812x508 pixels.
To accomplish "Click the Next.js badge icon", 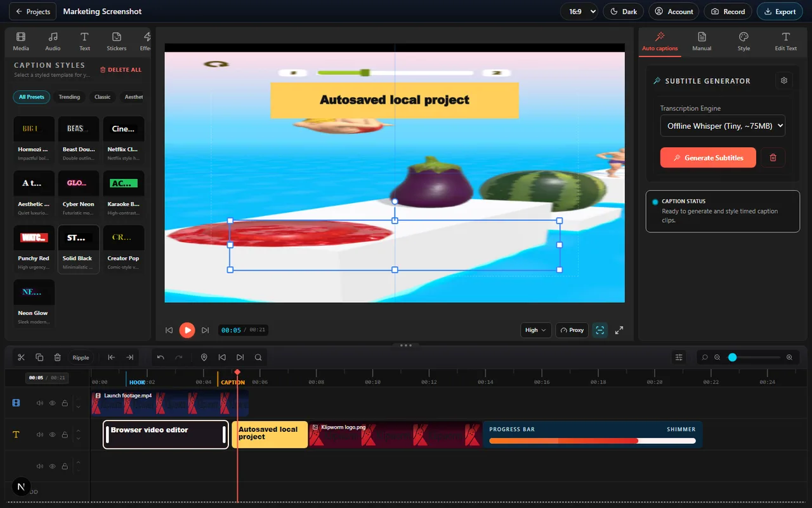I will 22,486.
